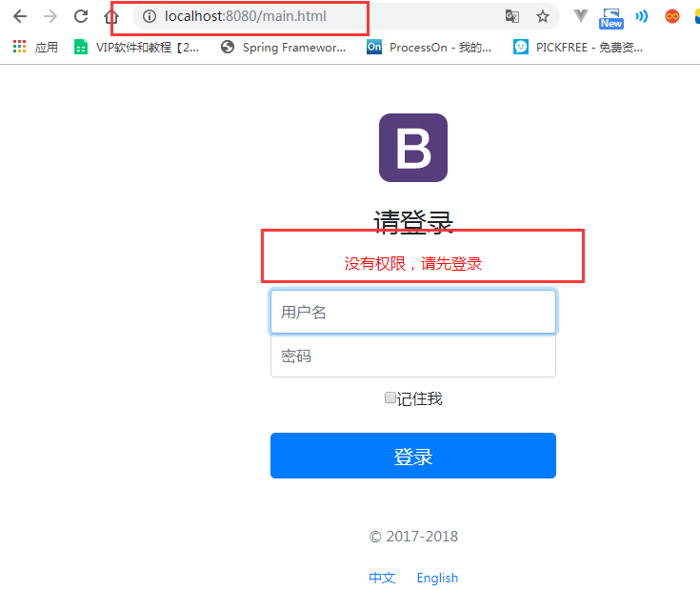This screenshot has width=700, height=590.
Task: Open the Vue devtools extension icon
Action: pyautogui.click(x=581, y=16)
